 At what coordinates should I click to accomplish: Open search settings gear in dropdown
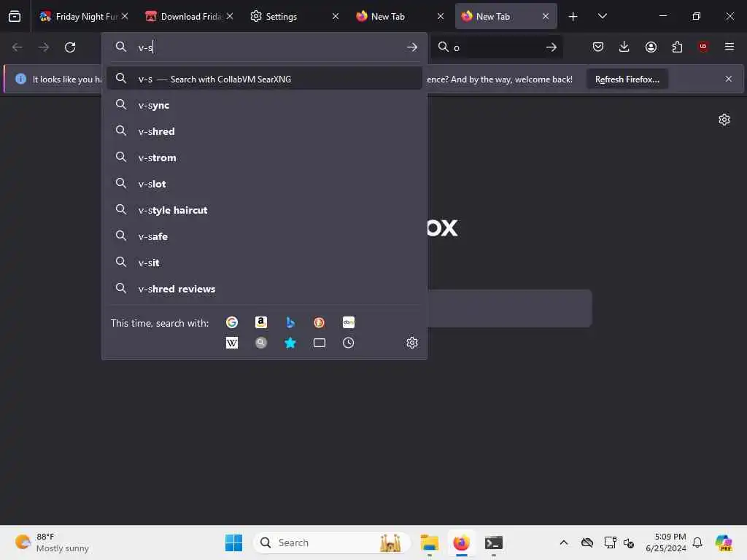412,343
